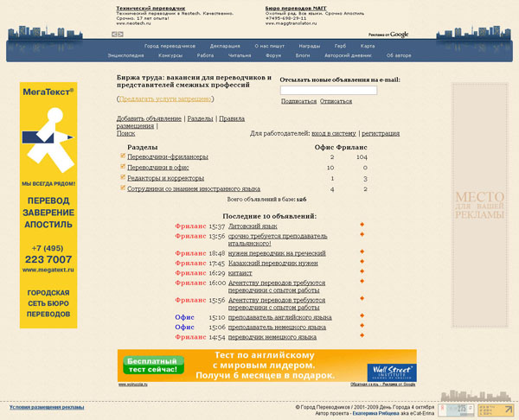
Task: Click the Yandex counter badge in footer
Action: 456,410
